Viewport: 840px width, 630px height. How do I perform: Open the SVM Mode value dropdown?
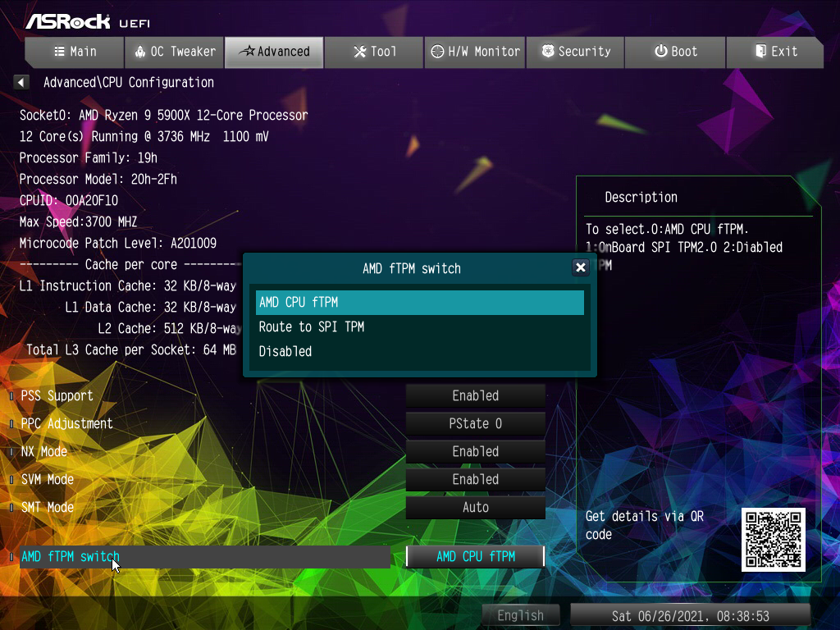(x=475, y=479)
